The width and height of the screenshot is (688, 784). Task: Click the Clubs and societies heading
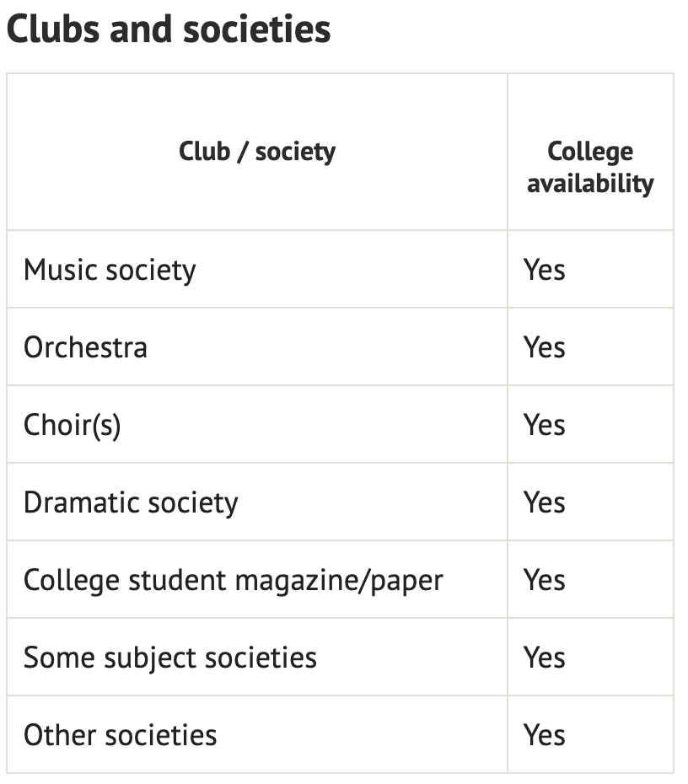(x=169, y=29)
